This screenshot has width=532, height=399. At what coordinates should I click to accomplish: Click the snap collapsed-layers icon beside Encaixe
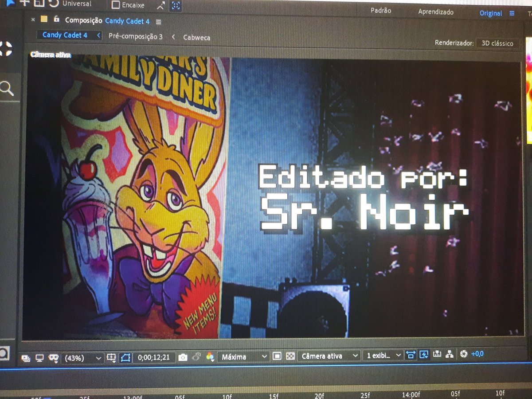pos(160,6)
